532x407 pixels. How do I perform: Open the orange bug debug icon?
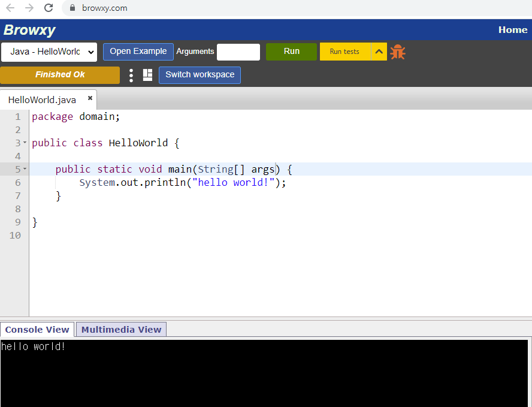[398, 52]
